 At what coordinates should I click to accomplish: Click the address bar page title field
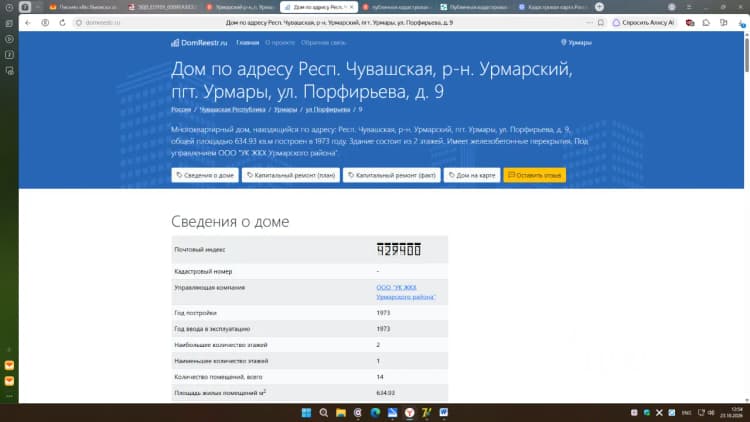point(339,22)
